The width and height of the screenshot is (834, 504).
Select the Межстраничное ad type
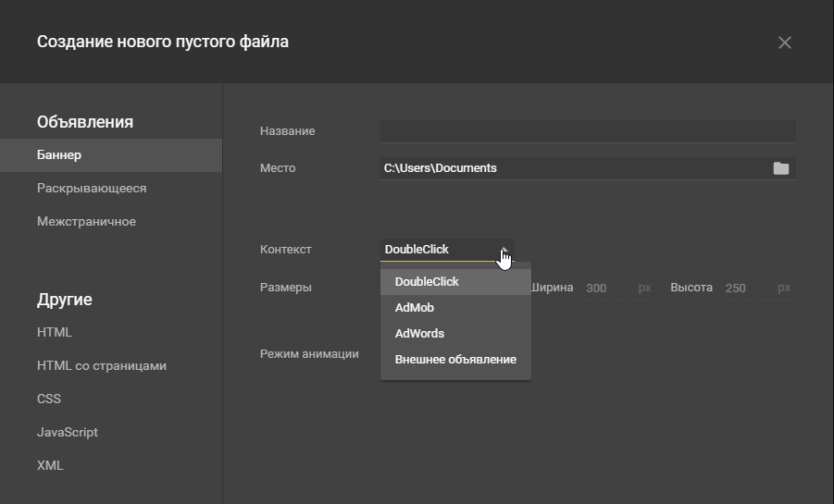(86, 222)
